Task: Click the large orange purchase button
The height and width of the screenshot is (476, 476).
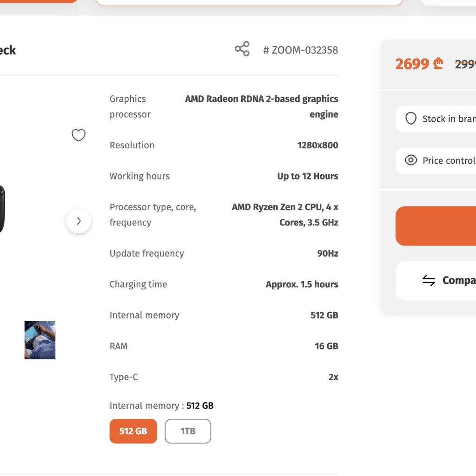Action: point(436,226)
